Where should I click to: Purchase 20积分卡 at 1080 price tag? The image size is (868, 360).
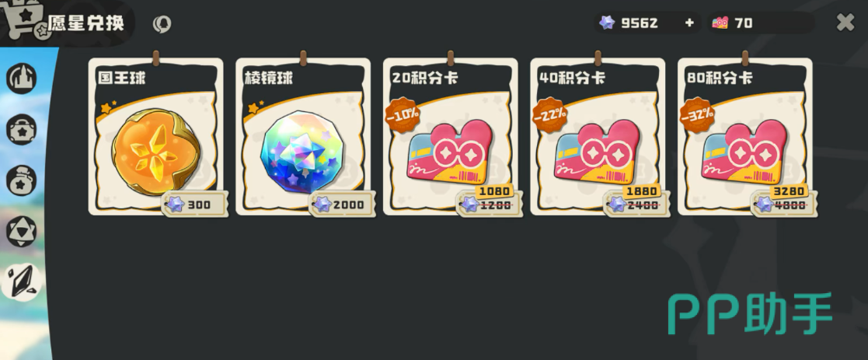point(490,200)
